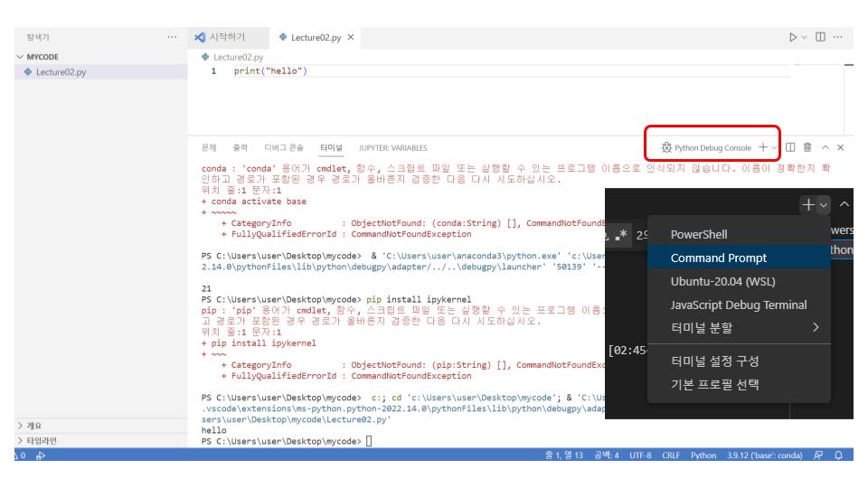Open Lecture02.py in the explorer tree
Screen dimensions: 868x488
point(61,72)
